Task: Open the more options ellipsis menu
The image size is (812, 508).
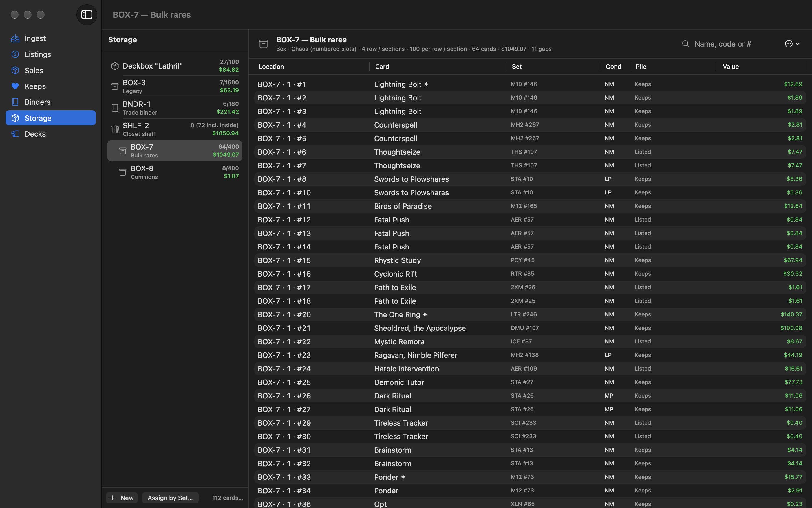Action: point(792,44)
